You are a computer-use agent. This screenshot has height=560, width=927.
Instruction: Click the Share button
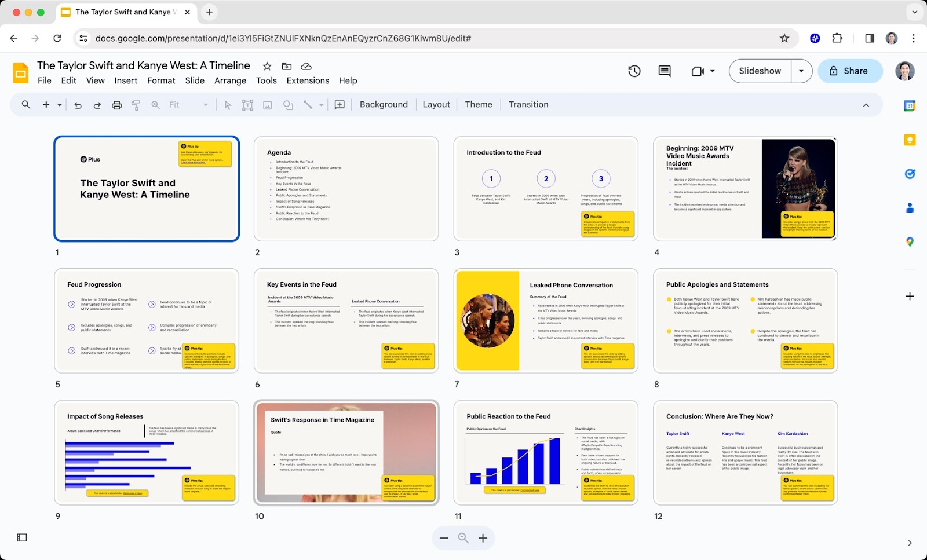tap(850, 71)
